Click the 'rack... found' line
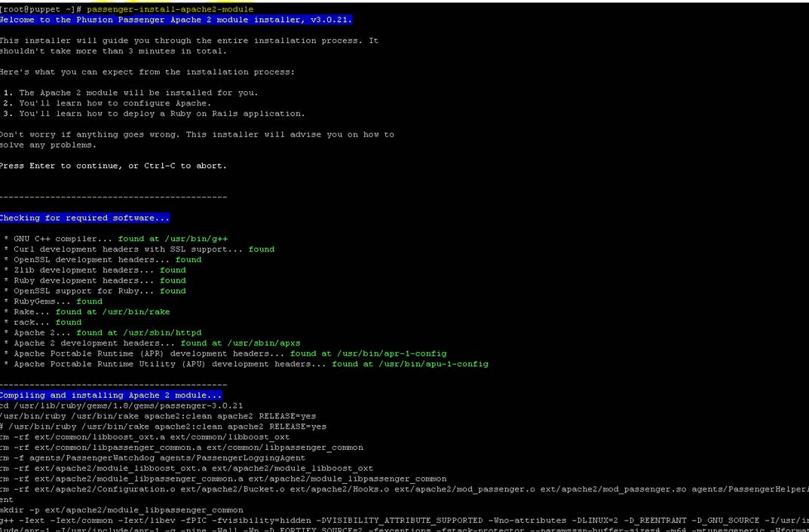The image size is (809, 532). pyautogui.click(x=43, y=323)
